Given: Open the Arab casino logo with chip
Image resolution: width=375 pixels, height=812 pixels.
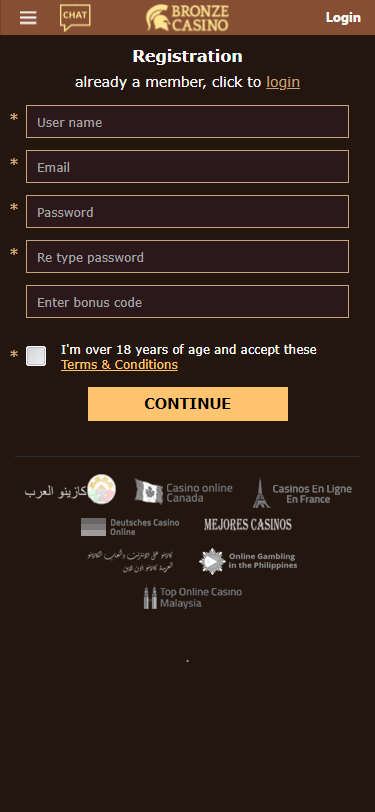Looking at the screenshot, I should pos(70,490).
